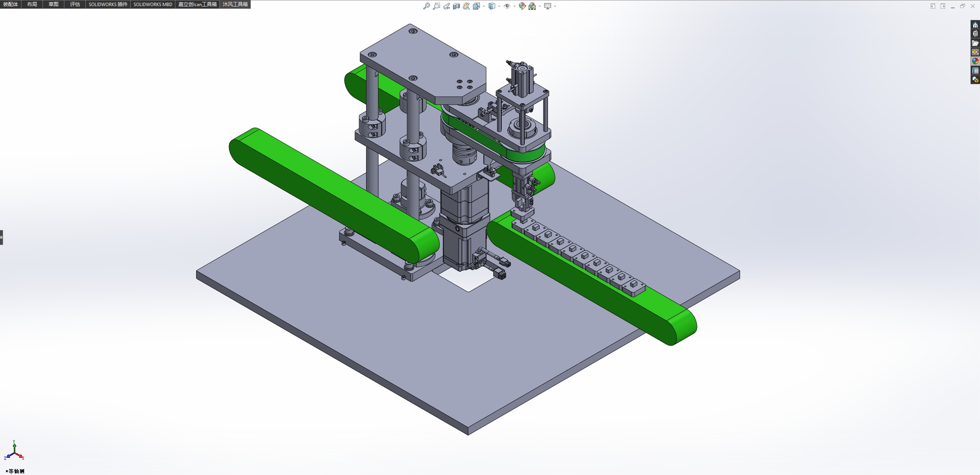The height and width of the screenshot is (475, 980).
Task: Click Edit Appearance color ball icon
Action: tap(522, 6)
